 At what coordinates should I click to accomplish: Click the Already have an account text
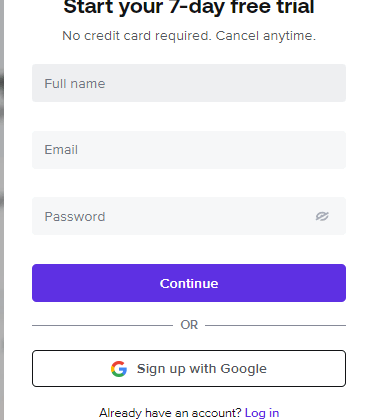coord(170,413)
